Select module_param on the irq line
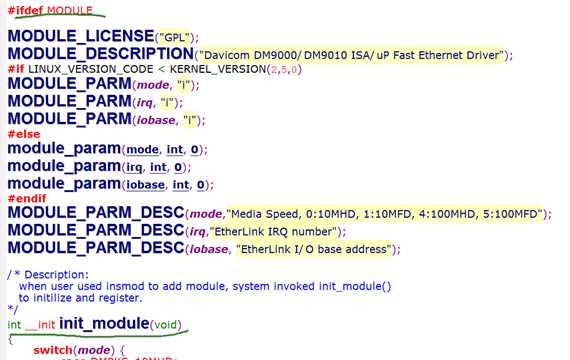Screen dimensions: 570x360 pyautogui.click(x=64, y=166)
